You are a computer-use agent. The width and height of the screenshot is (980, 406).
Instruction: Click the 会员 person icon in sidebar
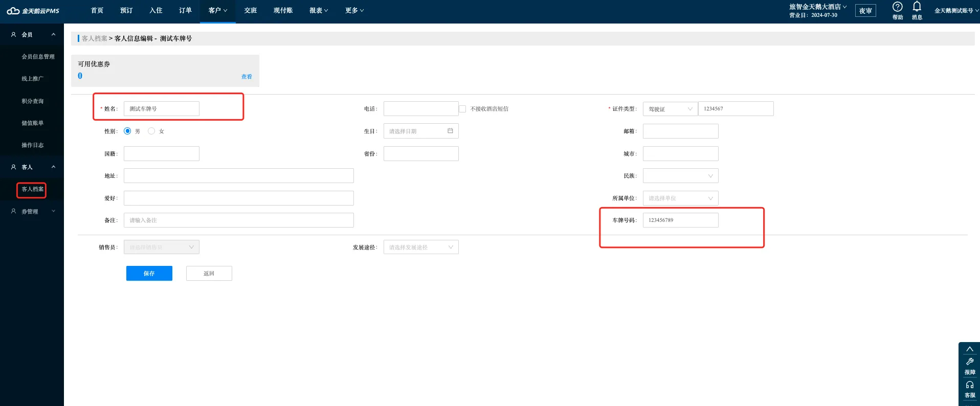14,34
